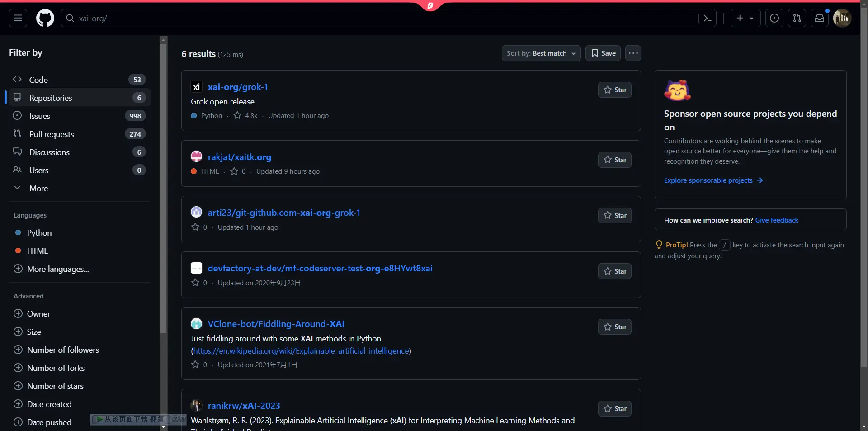Open the Sort by Best match dropdown
This screenshot has height=431, width=868.
(541, 53)
